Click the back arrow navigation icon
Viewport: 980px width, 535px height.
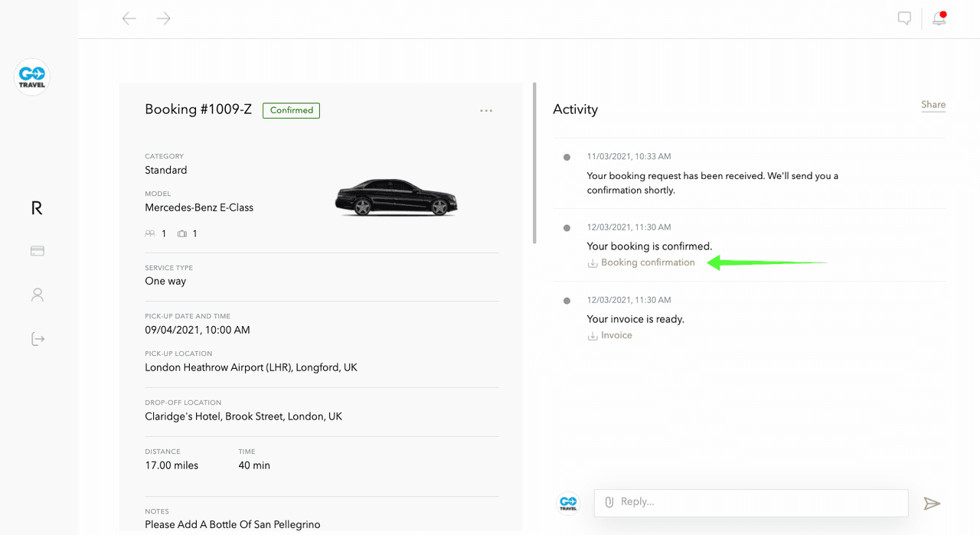pos(129,18)
